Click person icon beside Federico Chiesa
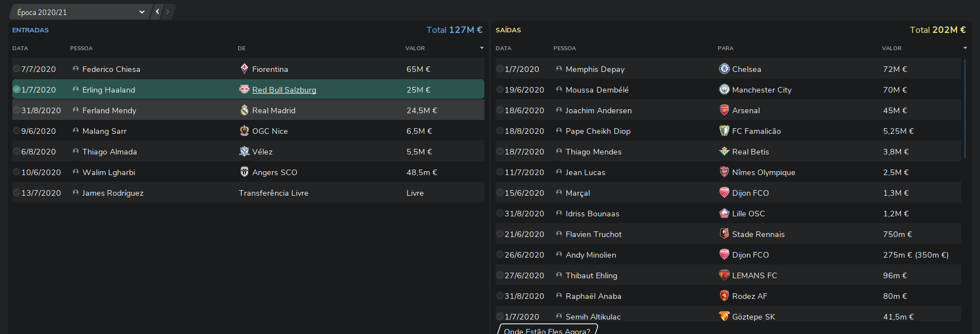This screenshot has height=334, width=980. click(76, 69)
